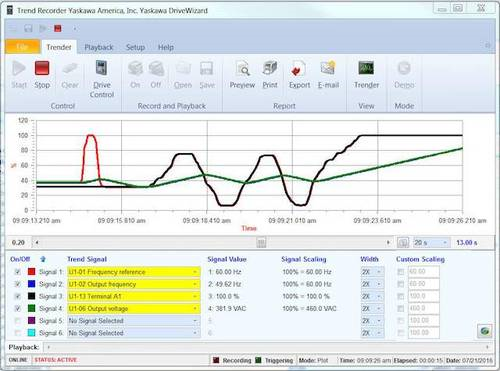Screen dimensions: 500x371
Task: Click the sort icon next to On/Off header
Action: coord(43,259)
